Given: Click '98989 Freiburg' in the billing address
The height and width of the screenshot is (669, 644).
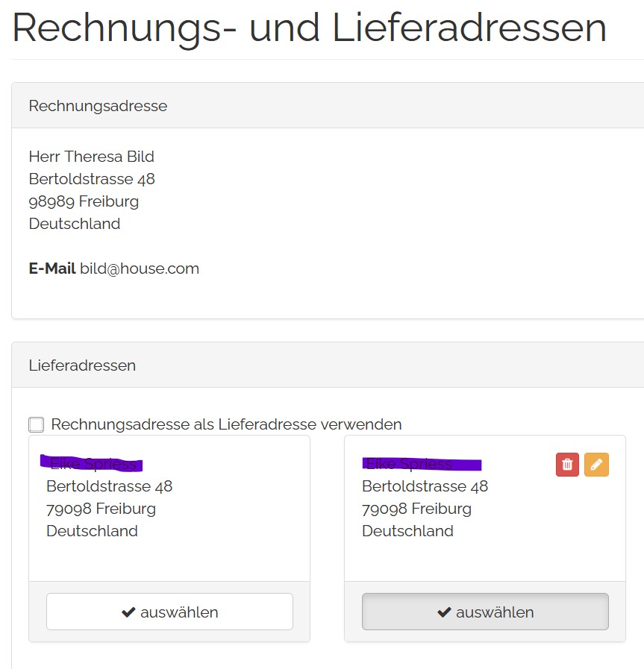Looking at the screenshot, I should point(84,201).
